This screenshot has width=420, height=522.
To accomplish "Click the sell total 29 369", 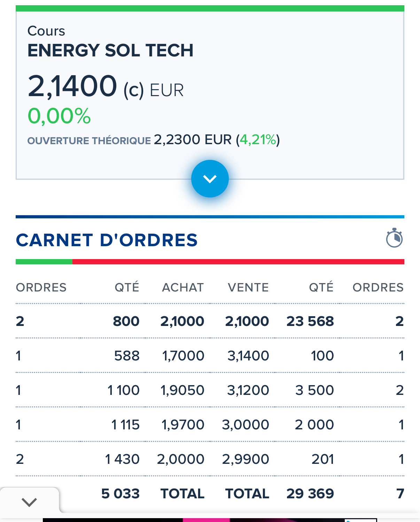I will pyautogui.click(x=310, y=493).
